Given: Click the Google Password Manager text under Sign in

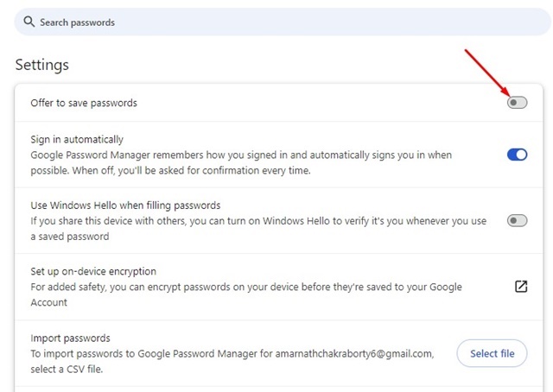Looking at the screenshot, I should click(x=86, y=155).
